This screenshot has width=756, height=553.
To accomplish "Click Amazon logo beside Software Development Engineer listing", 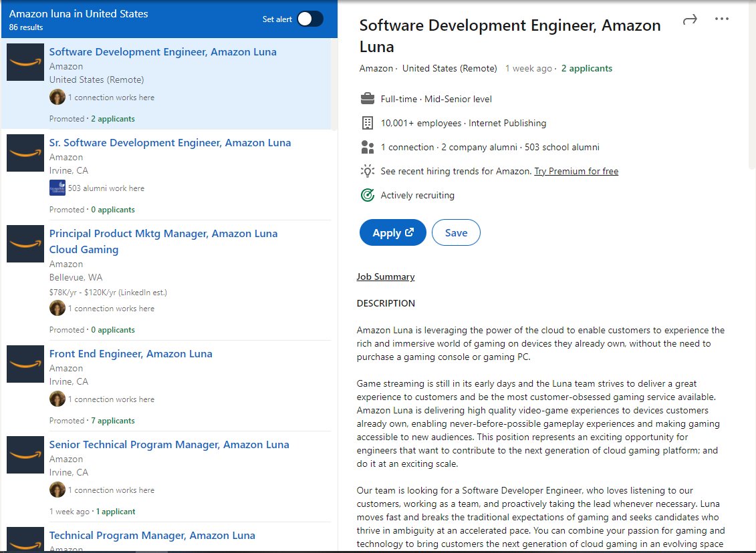I will click(25, 62).
